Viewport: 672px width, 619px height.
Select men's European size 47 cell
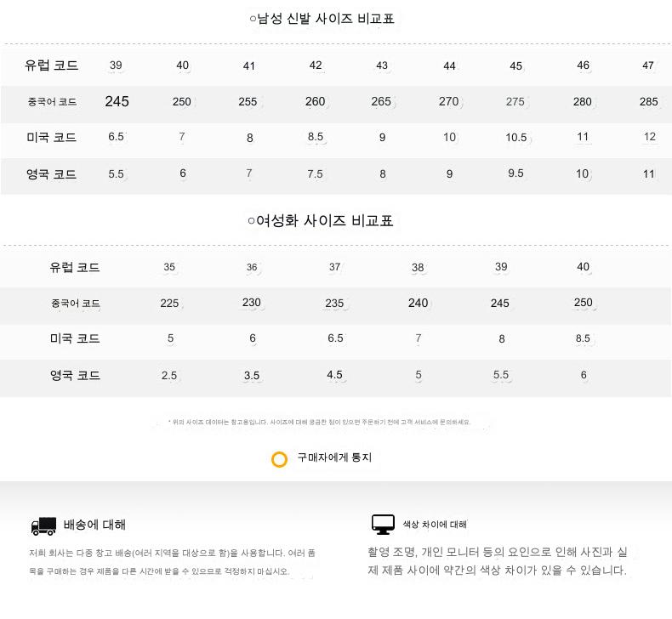648,65
